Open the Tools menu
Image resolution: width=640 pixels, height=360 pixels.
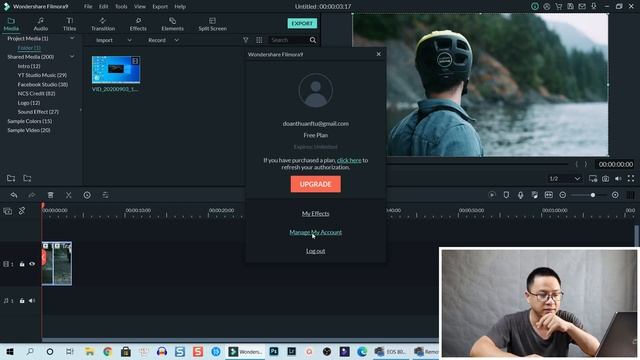pyautogui.click(x=121, y=7)
